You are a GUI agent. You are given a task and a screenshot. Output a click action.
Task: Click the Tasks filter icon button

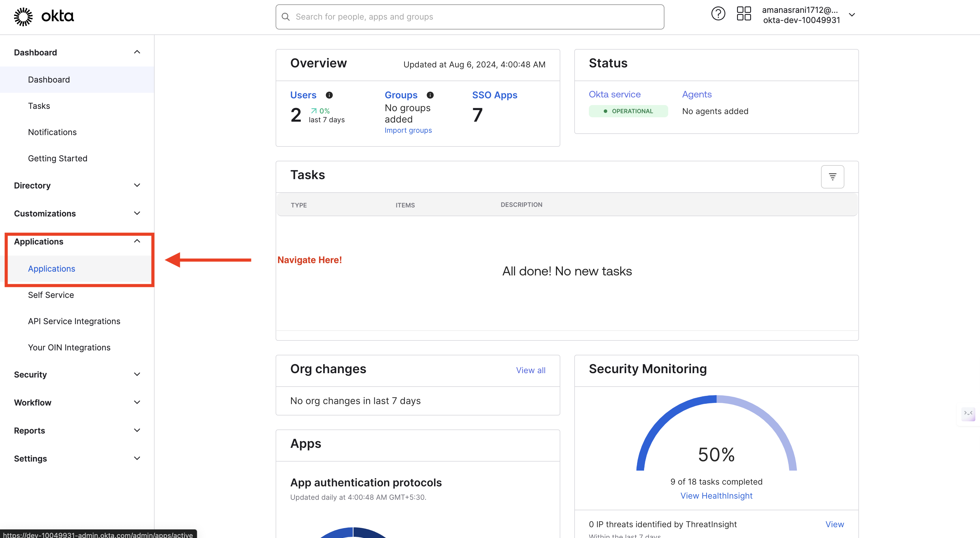832,177
